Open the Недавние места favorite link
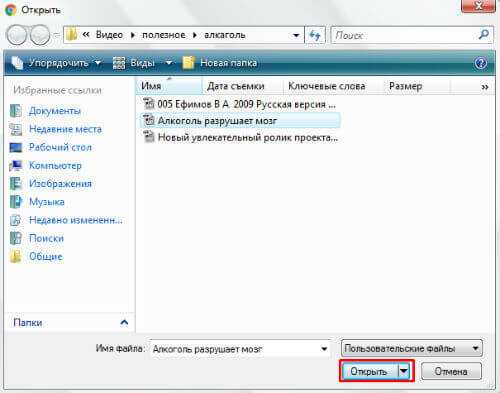500x393 pixels. [65, 129]
